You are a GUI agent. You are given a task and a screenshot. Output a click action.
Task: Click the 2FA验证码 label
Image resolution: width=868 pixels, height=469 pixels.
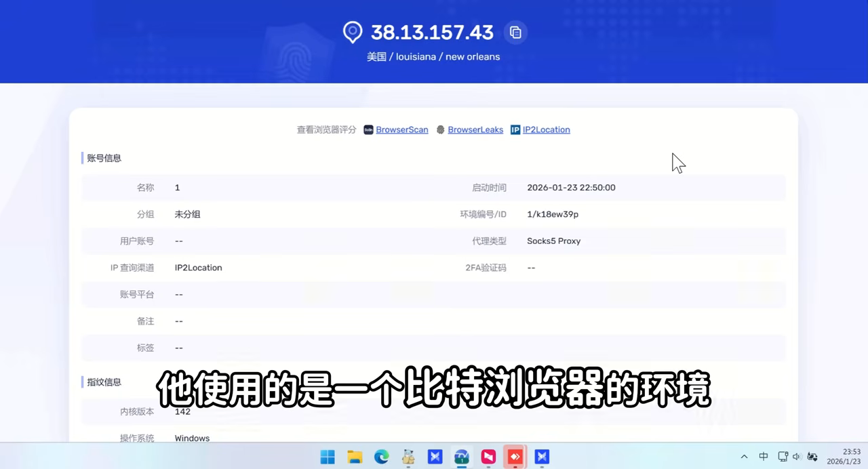[x=486, y=268]
